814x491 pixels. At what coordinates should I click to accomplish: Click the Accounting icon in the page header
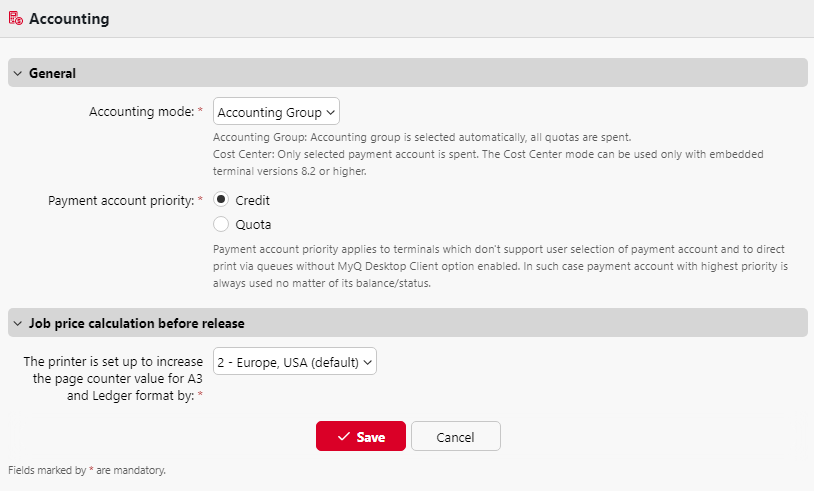[16, 19]
